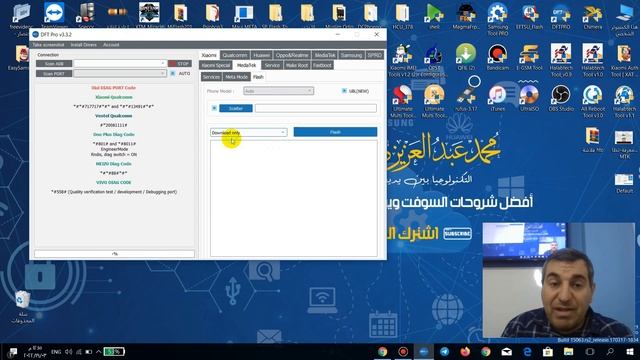This screenshot has height=360, width=640.
Task: Open the Meta Mode tab
Action: pyautogui.click(x=236, y=77)
